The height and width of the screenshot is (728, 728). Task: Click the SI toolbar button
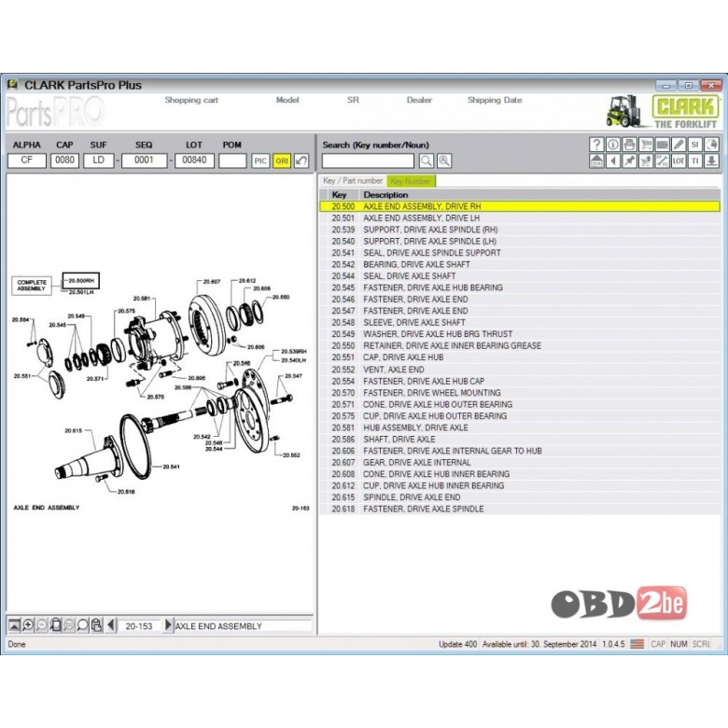pos(695,145)
